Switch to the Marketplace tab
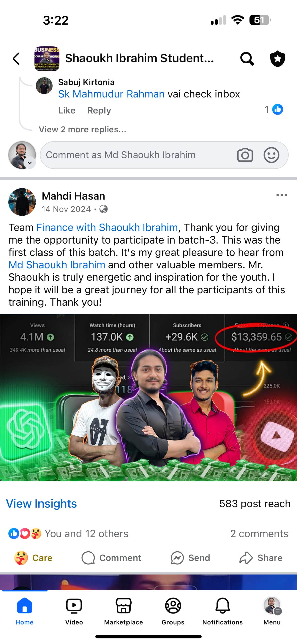 click(x=123, y=611)
